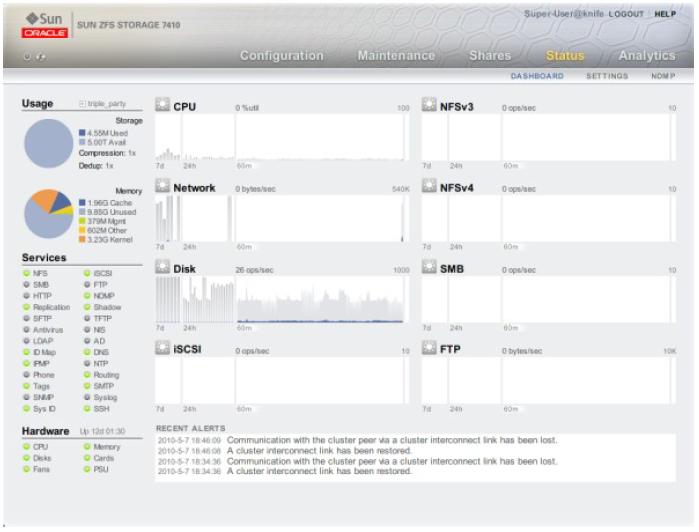Open the SSH service link

101,409
